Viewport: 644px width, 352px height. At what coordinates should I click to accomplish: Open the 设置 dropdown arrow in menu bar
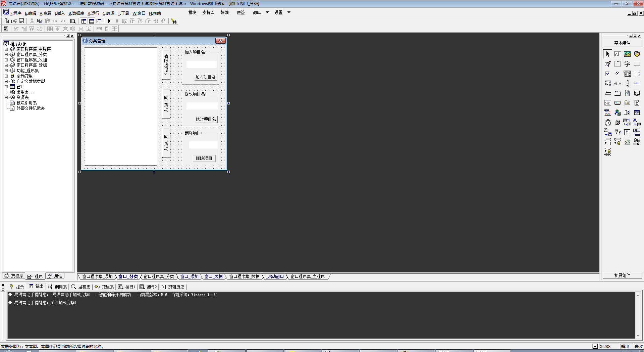[289, 12]
